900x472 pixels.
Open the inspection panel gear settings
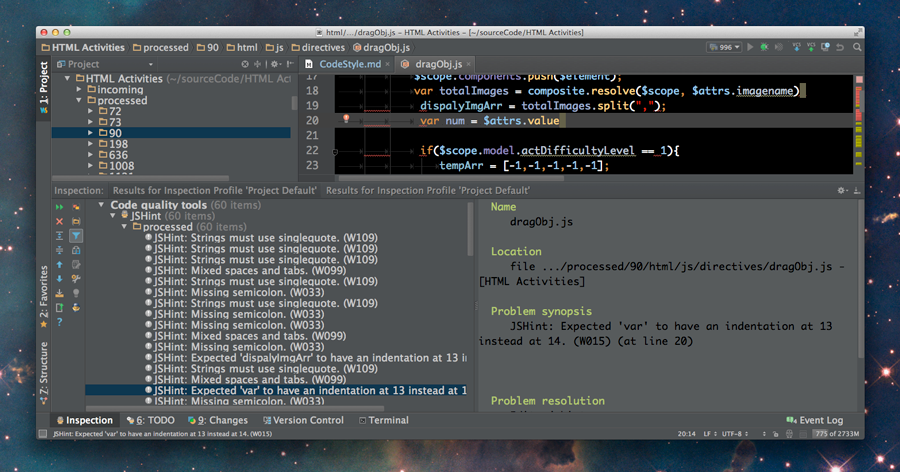pyautogui.click(x=841, y=190)
